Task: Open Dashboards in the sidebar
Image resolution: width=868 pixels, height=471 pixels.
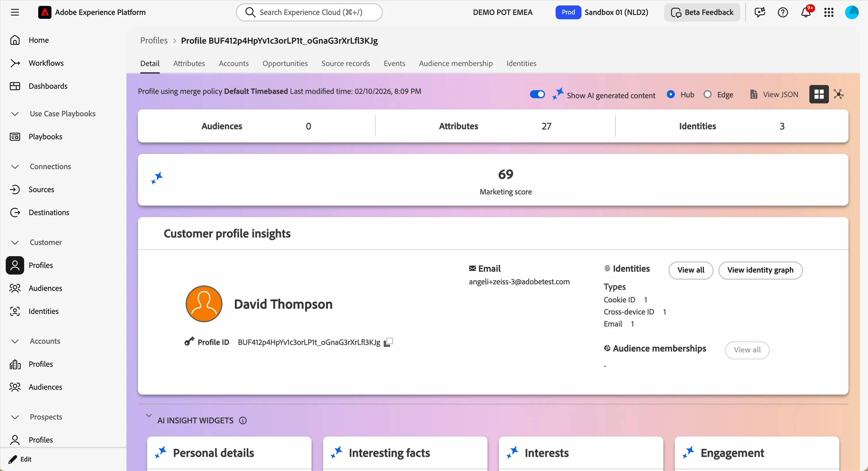Action: click(48, 86)
